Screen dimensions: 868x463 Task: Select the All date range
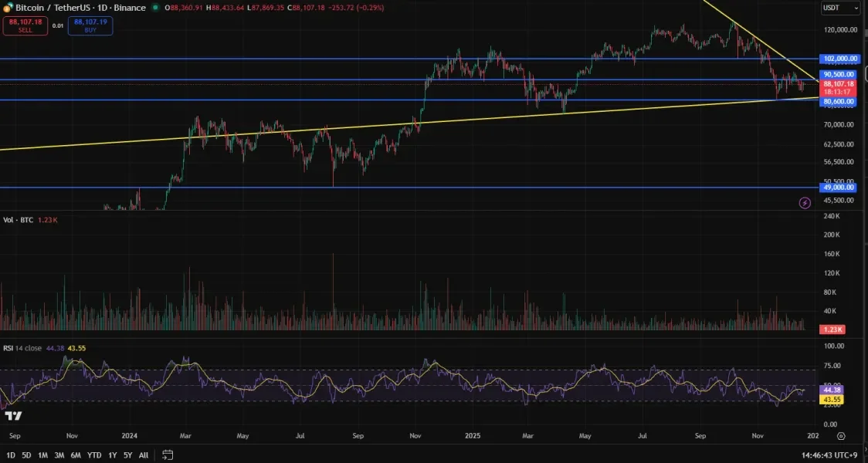[x=144, y=455]
